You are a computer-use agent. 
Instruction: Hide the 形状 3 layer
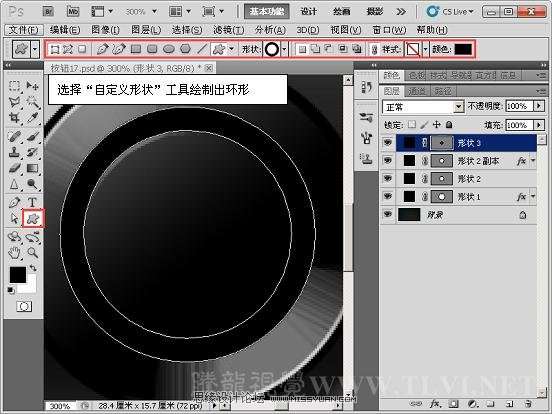pos(388,143)
